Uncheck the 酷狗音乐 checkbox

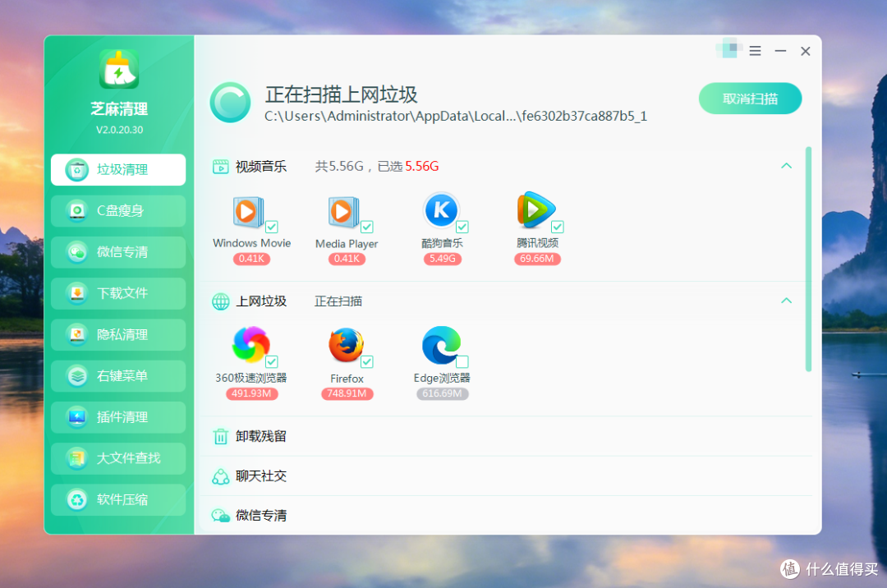(x=462, y=227)
